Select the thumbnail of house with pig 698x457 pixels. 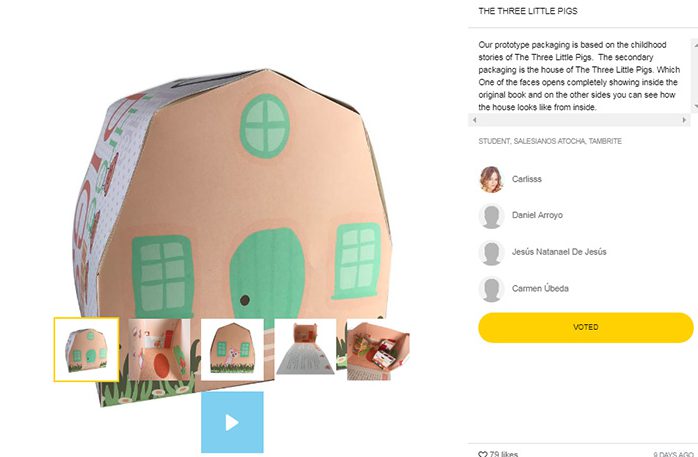point(232,349)
